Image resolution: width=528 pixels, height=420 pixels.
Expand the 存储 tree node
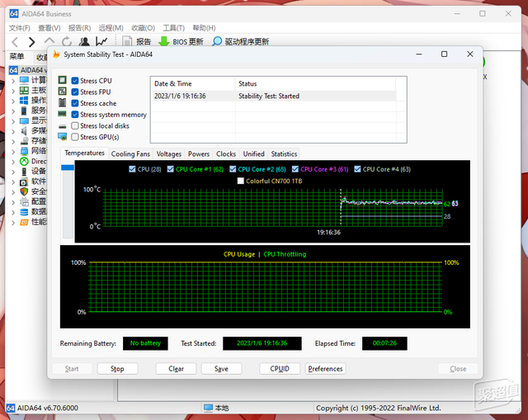13,141
